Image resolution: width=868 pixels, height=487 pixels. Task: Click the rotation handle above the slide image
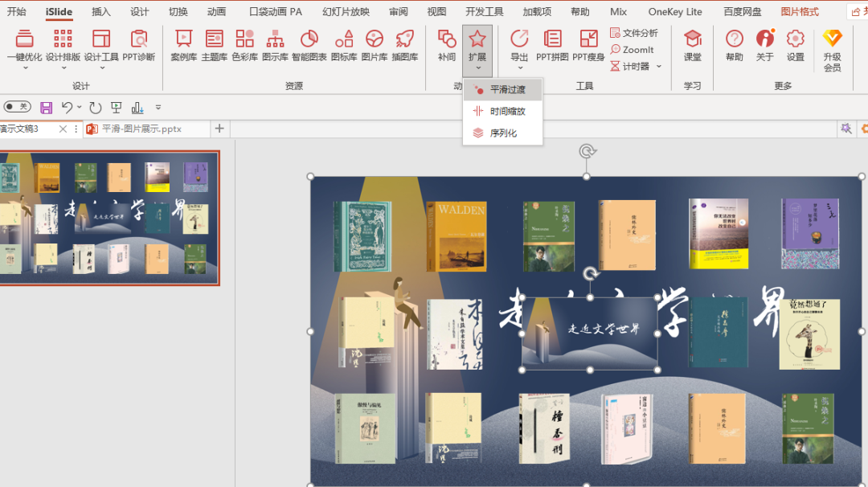pyautogui.click(x=587, y=151)
